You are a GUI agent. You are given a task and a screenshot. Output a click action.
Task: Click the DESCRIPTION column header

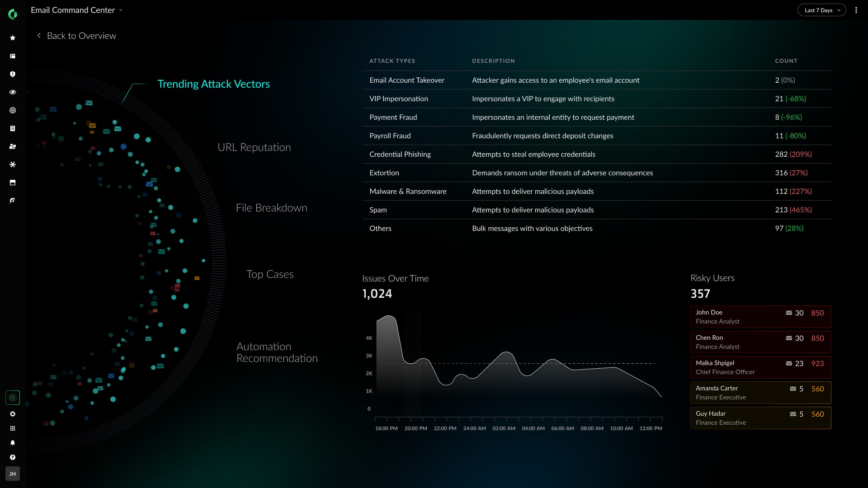[493, 61]
